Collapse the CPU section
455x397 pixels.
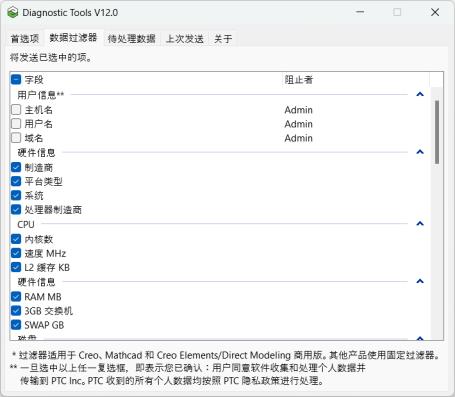[420, 224]
